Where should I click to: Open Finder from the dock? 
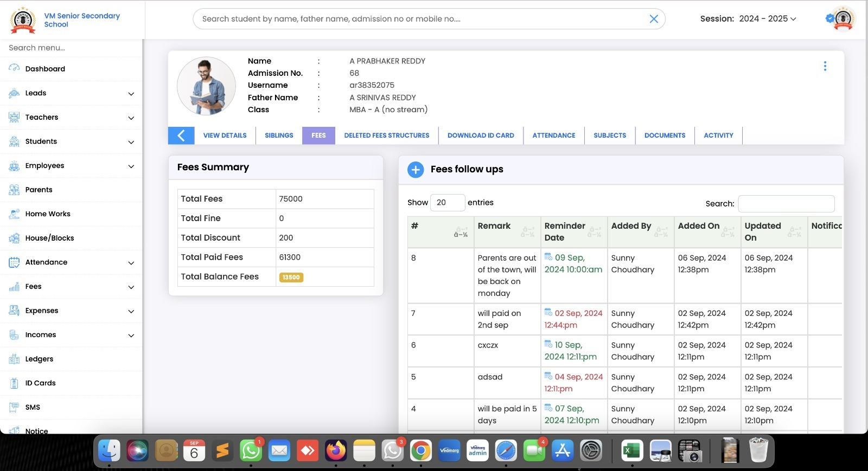pyautogui.click(x=109, y=450)
